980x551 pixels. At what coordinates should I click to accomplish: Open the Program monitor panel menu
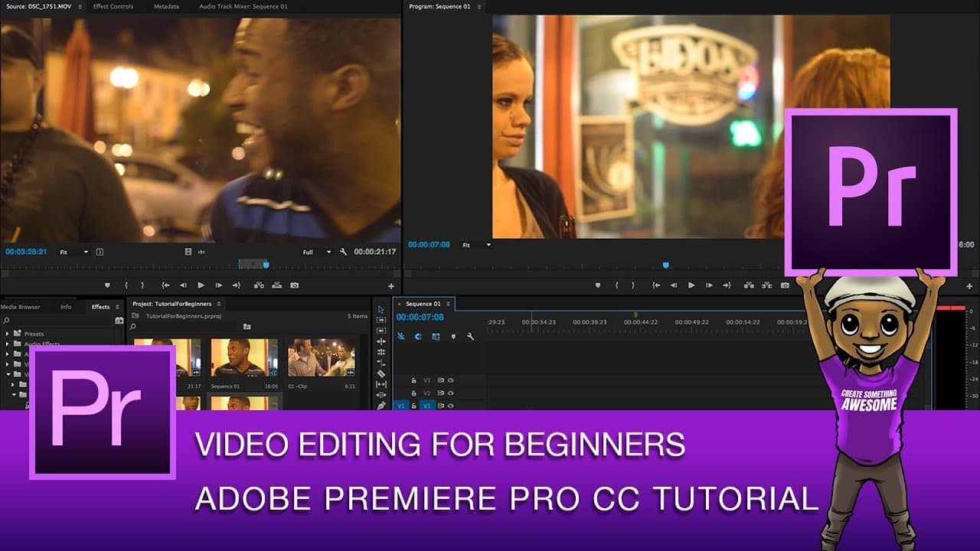click(x=479, y=6)
